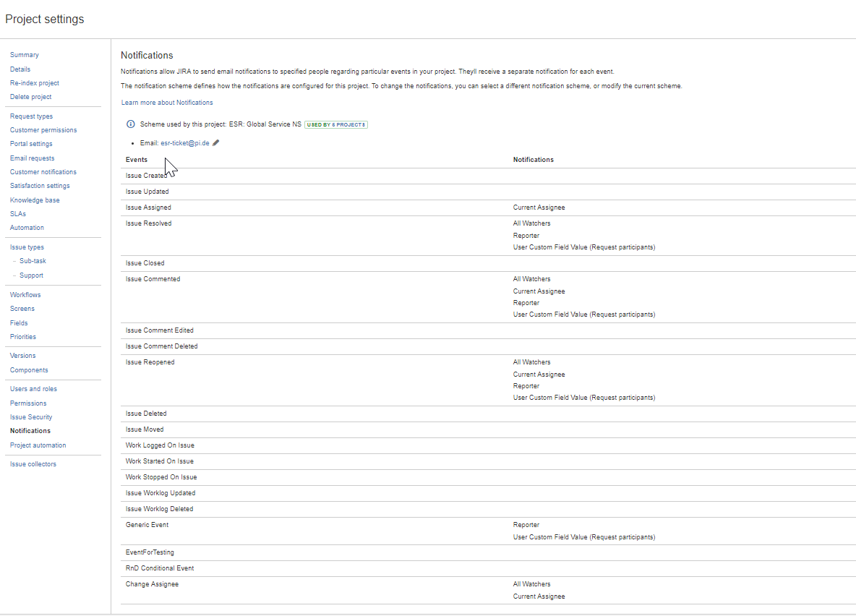Click the Used by 6 projects badge

click(x=335, y=124)
